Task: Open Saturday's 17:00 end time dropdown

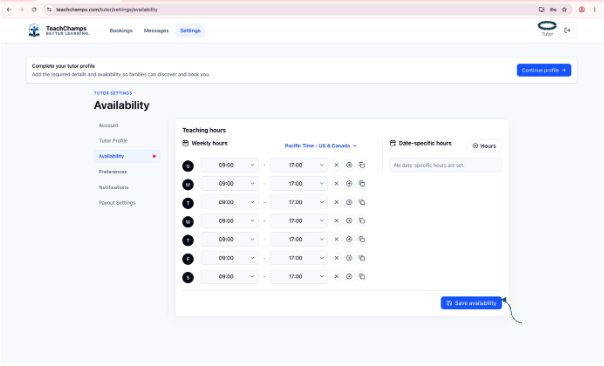Action: (x=299, y=276)
